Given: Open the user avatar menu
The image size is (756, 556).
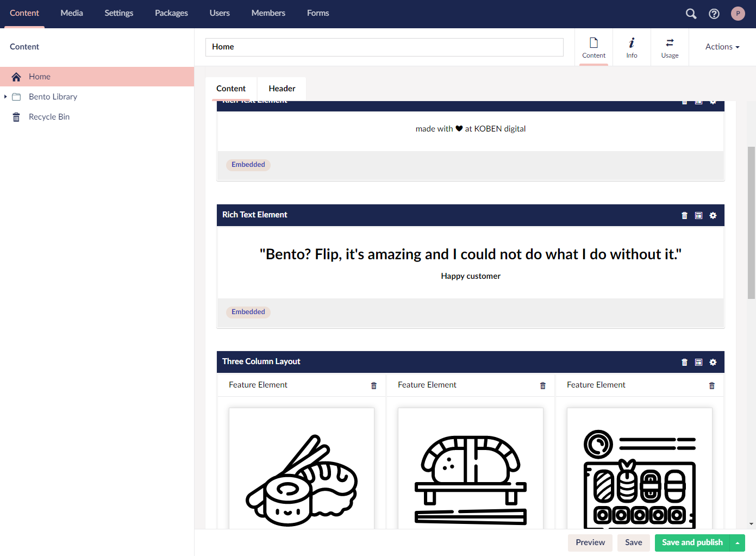Looking at the screenshot, I should click(738, 14).
